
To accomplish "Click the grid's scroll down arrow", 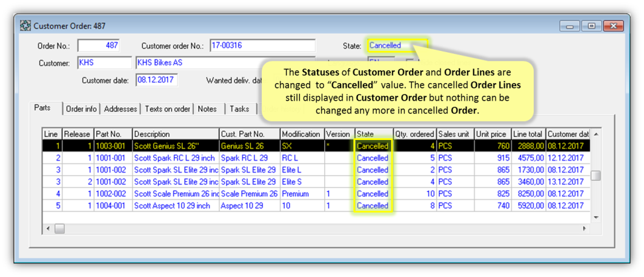I will tap(596, 218).
